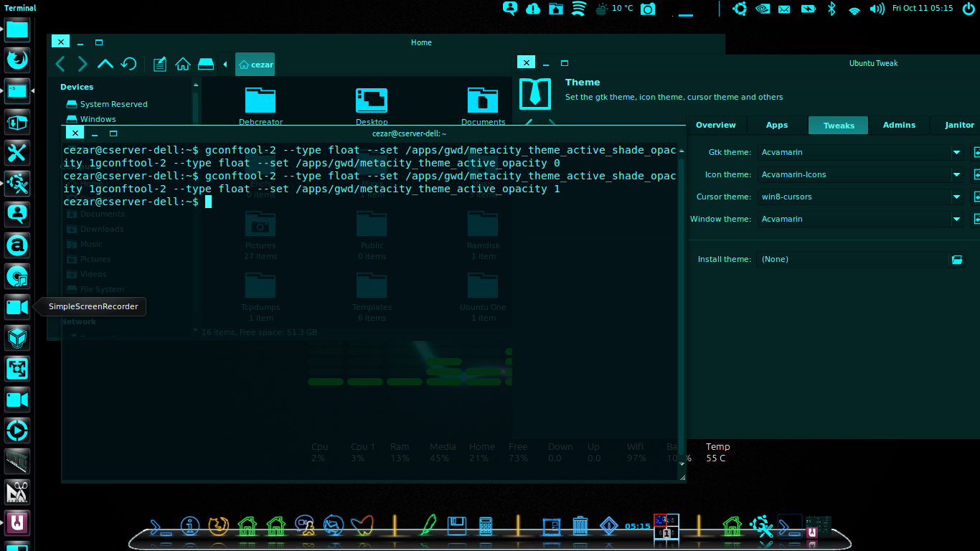Open the NVIDIA indicator in top panel

coord(763,9)
